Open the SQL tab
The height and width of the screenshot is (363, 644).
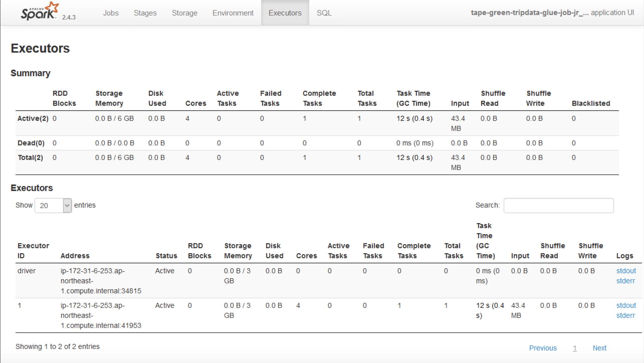click(x=324, y=13)
